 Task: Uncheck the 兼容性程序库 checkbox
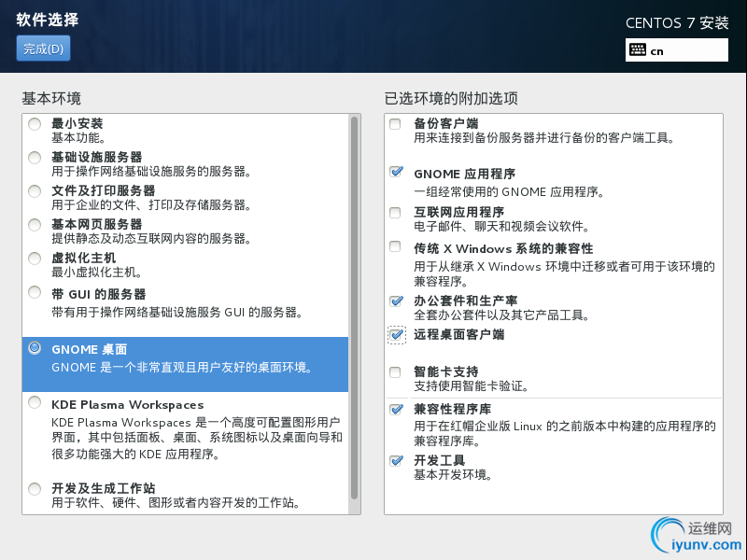(x=396, y=410)
